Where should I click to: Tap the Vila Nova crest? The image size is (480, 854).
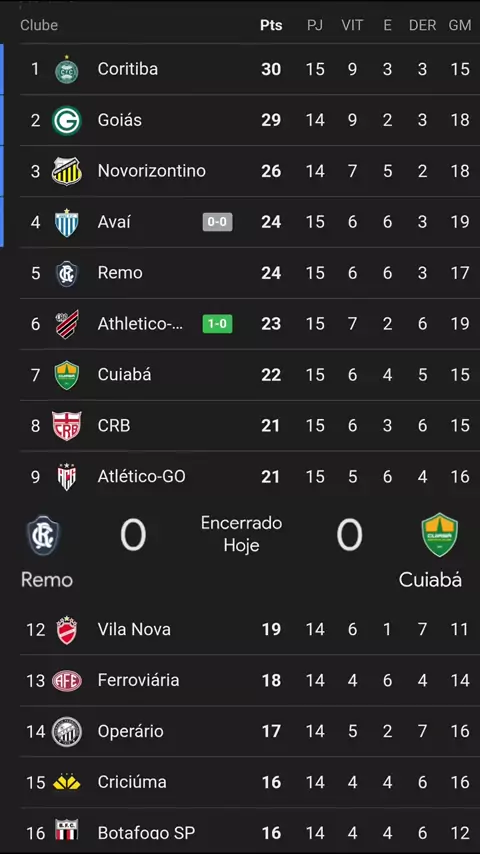pyautogui.click(x=66, y=630)
